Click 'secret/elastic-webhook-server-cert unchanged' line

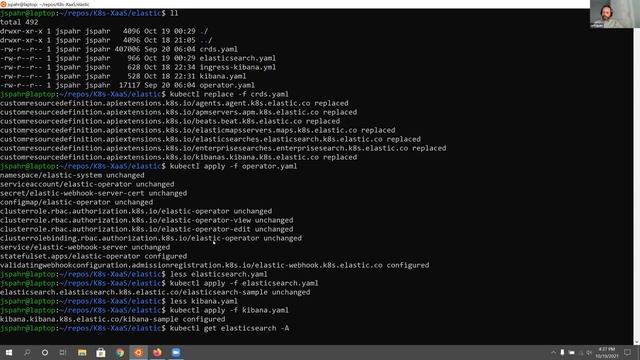(x=93, y=193)
